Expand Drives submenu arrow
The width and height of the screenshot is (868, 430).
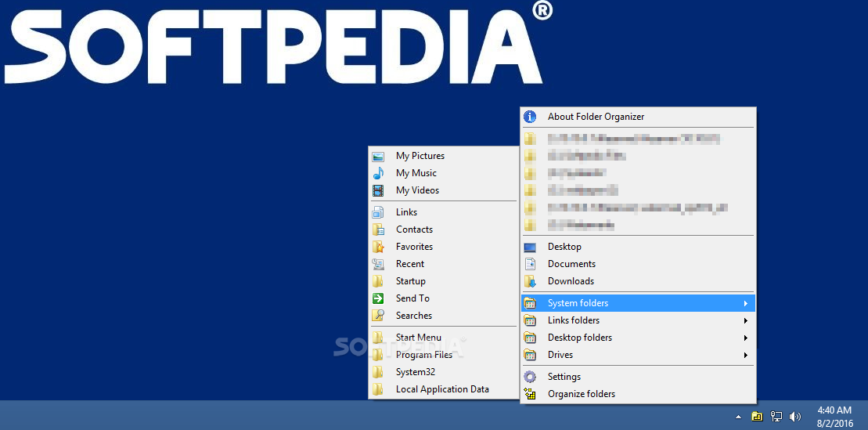coord(746,355)
